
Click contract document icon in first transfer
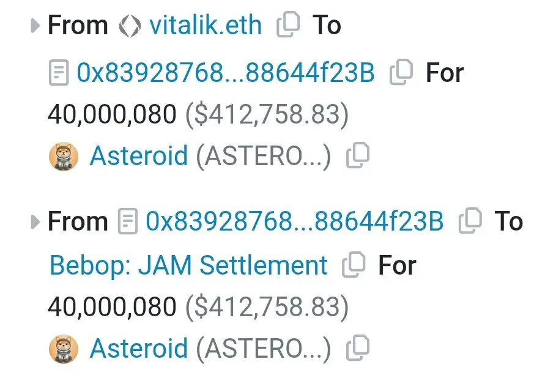pyautogui.click(x=59, y=73)
